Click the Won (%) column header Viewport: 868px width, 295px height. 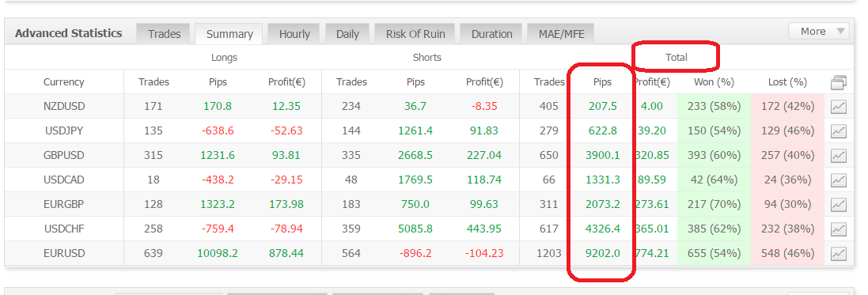point(714,82)
